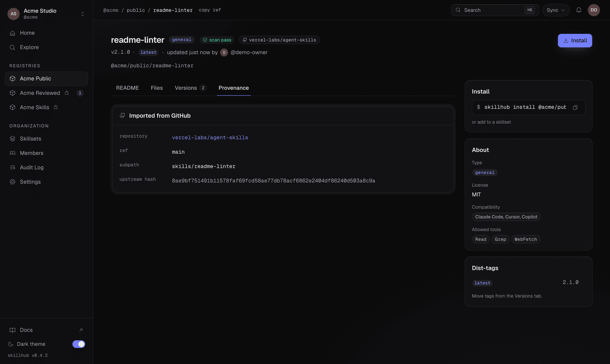Click the MIT license value

[x=476, y=195]
